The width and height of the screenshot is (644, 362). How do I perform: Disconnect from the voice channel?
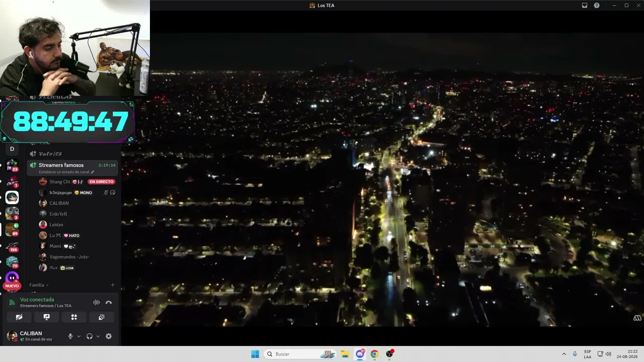[109, 302]
